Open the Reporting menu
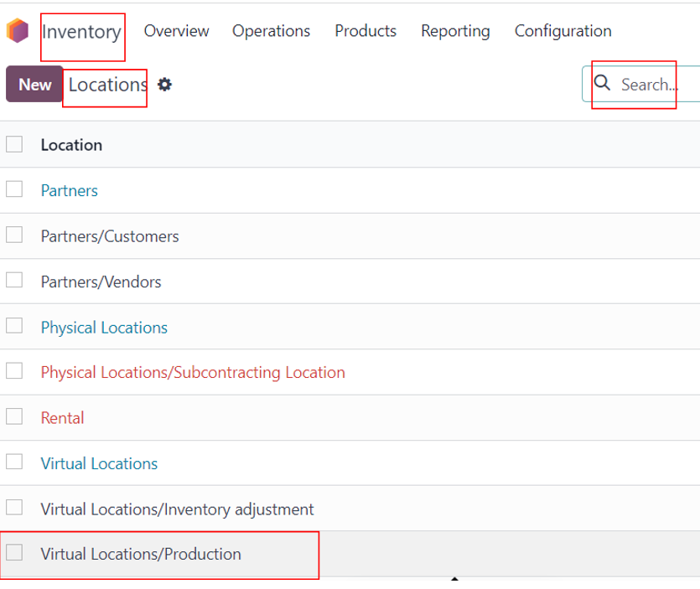 (x=455, y=31)
